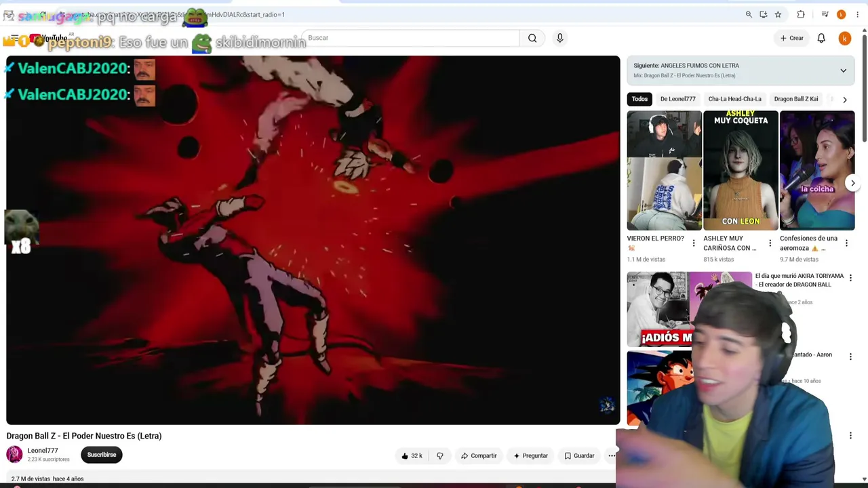Select the Todos filter chip

point(639,99)
